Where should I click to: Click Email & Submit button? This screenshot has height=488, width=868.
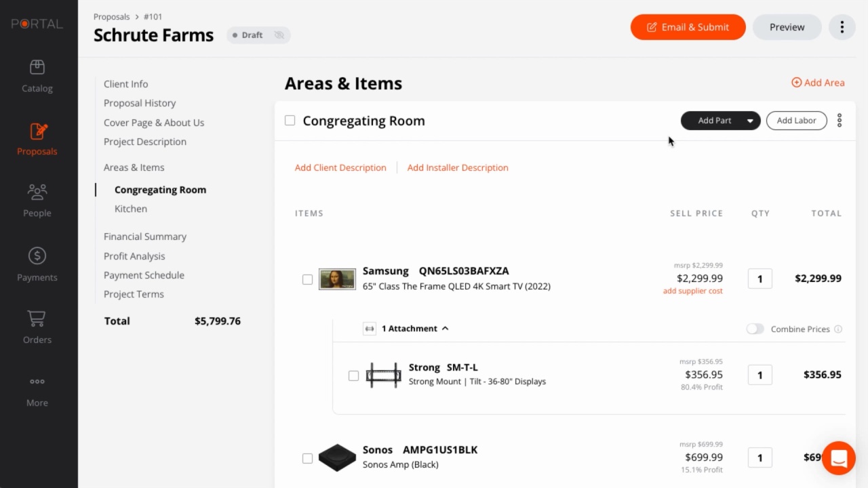tap(688, 27)
